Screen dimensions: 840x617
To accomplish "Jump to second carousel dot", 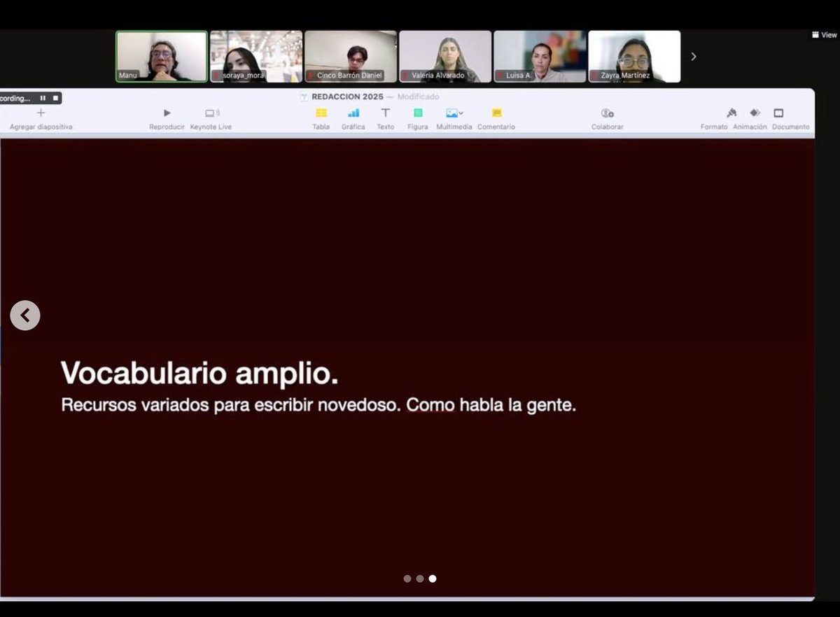I will (x=420, y=579).
